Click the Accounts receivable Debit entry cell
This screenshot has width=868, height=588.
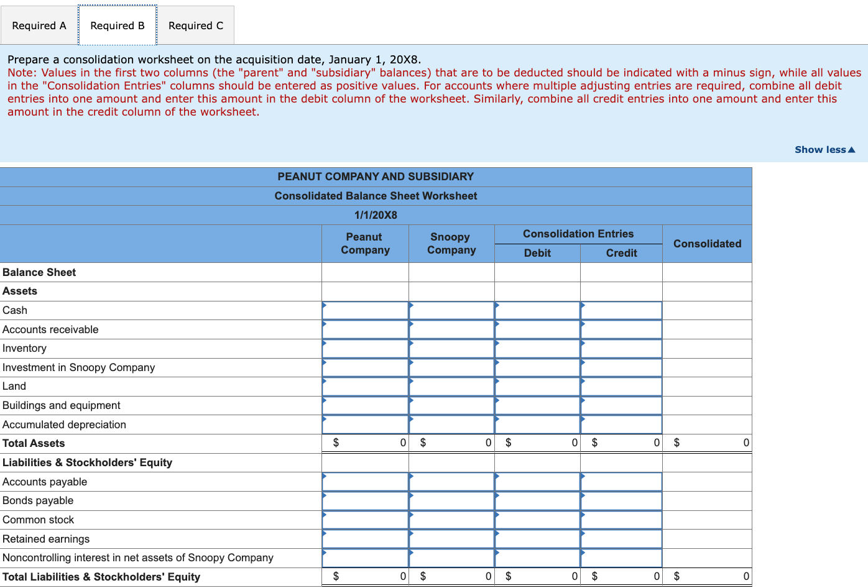[x=537, y=329]
